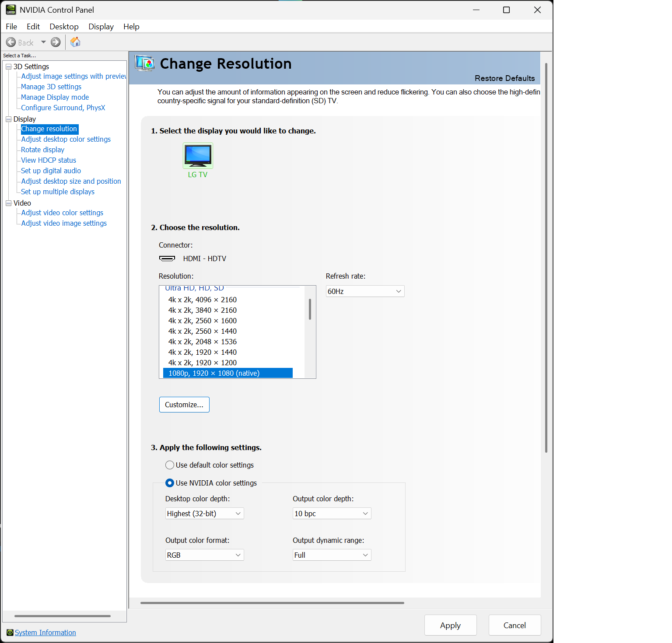This screenshot has width=672, height=643.
Task: Click the HDMI connector icon
Action: (167, 259)
